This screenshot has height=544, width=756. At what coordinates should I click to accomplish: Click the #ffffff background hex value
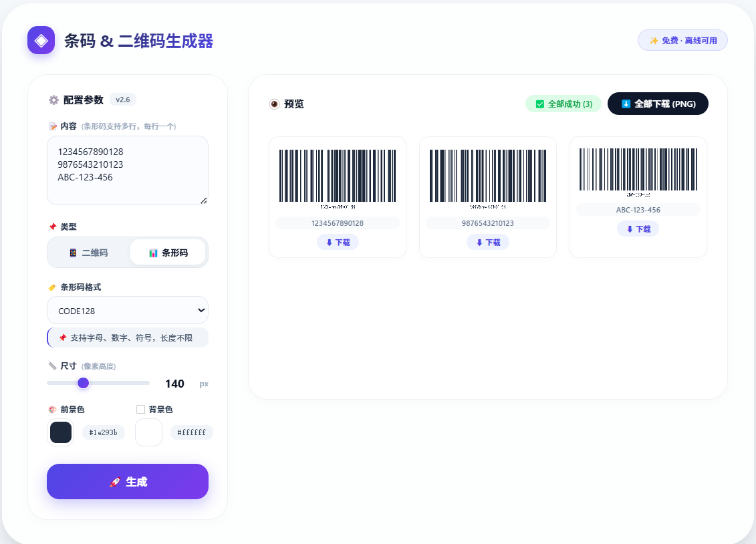tap(191, 432)
